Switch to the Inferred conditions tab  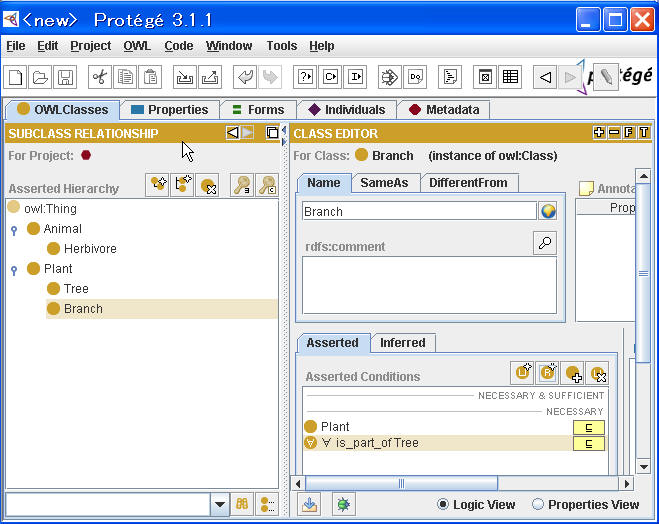402,343
